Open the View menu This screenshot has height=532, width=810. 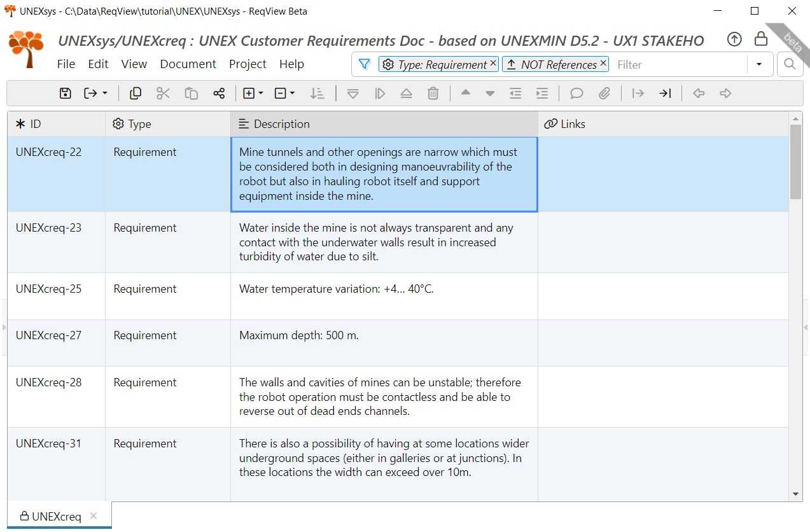click(134, 64)
